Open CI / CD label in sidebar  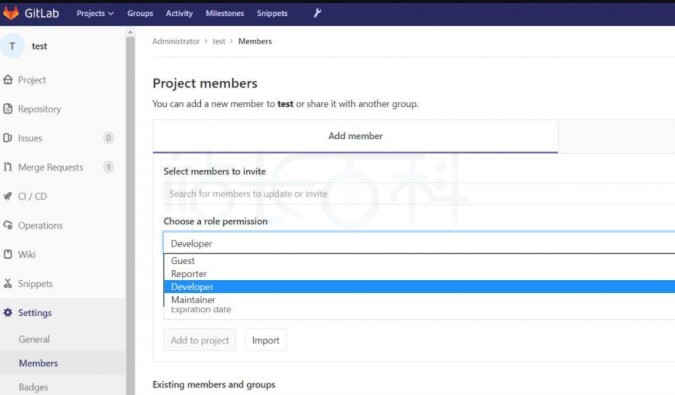32,196
